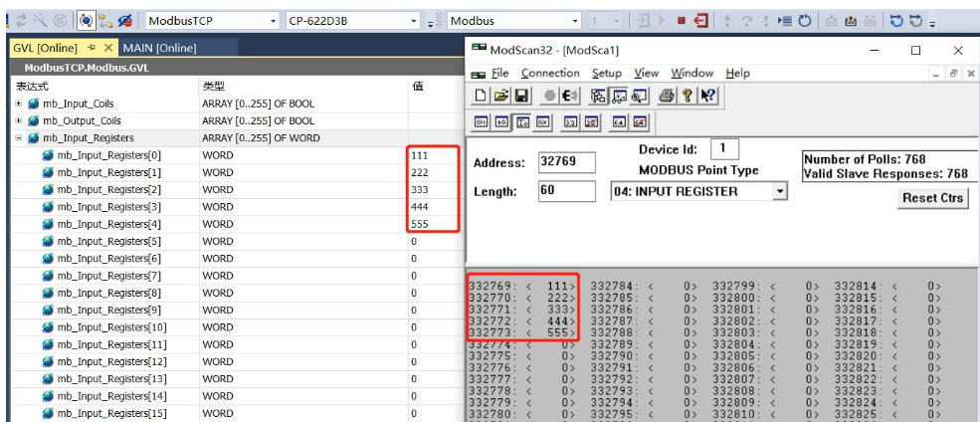Open the Modbus PLC project dropdown
The width and height of the screenshot is (980, 422).
pyautogui.click(x=576, y=21)
